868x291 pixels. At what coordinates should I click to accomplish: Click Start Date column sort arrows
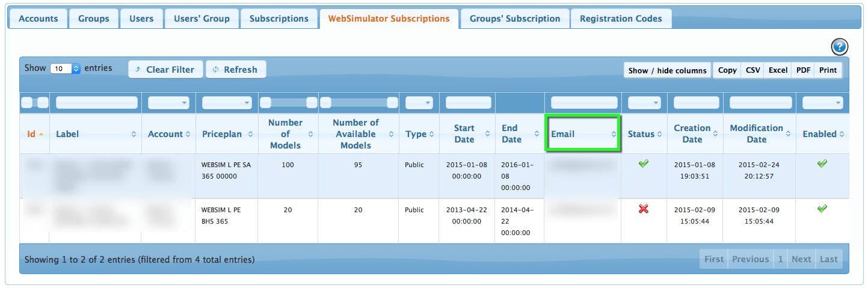pyautogui.click(x=487, y=134)
